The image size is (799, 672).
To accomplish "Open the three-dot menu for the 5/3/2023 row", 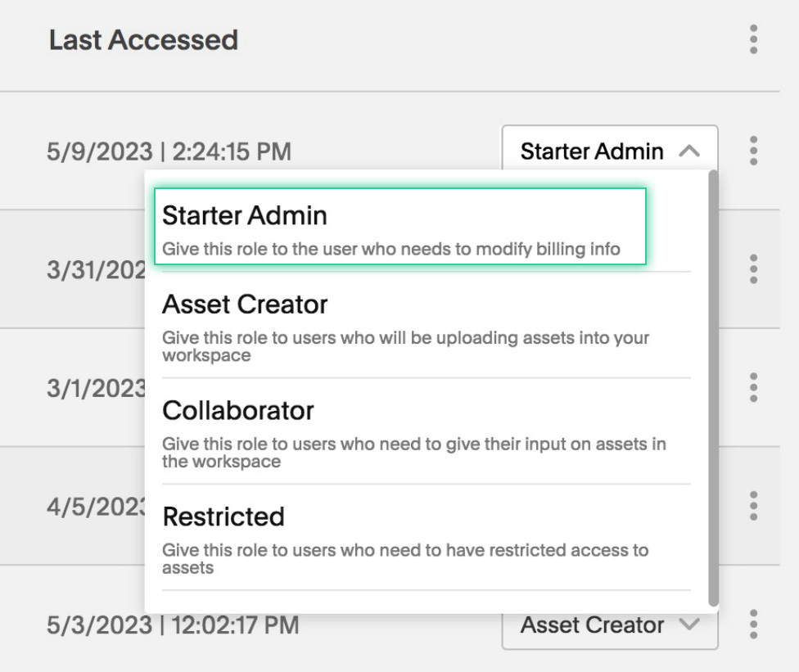I will pos(754,624).
